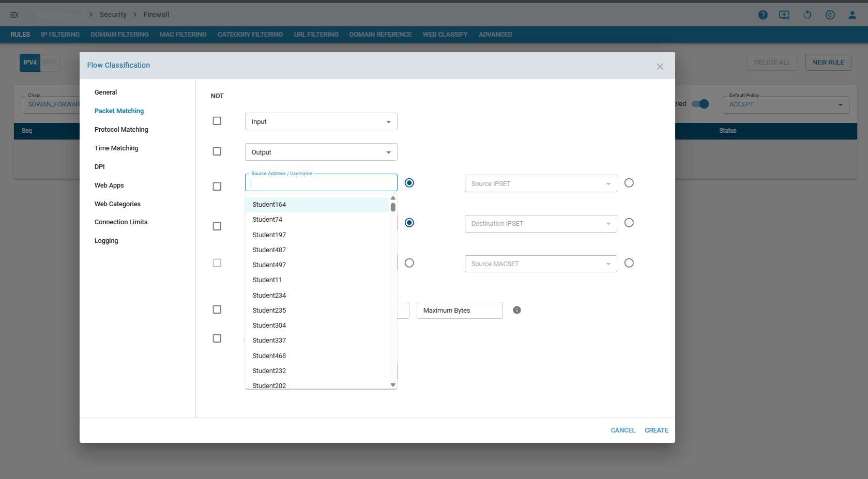868x479 pixels.
Task: Open the DPI section
Action: tap(100, 167)
